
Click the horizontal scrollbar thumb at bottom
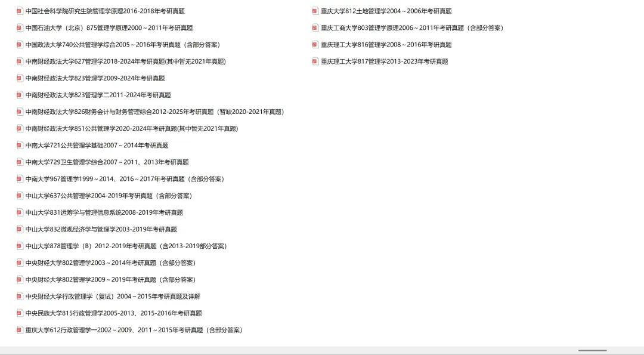click(592, 350)
